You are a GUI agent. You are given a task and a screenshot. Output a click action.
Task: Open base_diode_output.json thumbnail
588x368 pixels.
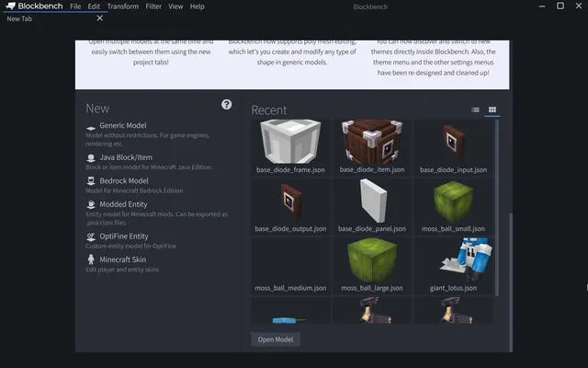coord(290,201)
